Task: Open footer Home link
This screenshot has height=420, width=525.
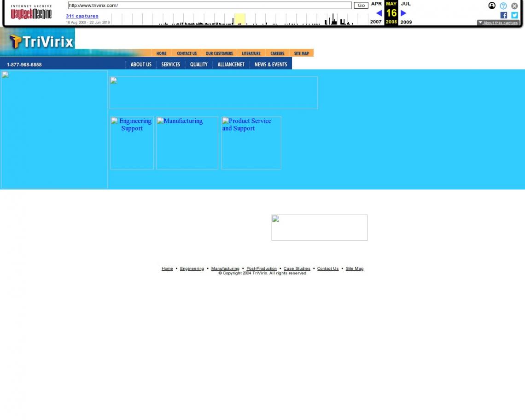Action: [x=167, y=268]
